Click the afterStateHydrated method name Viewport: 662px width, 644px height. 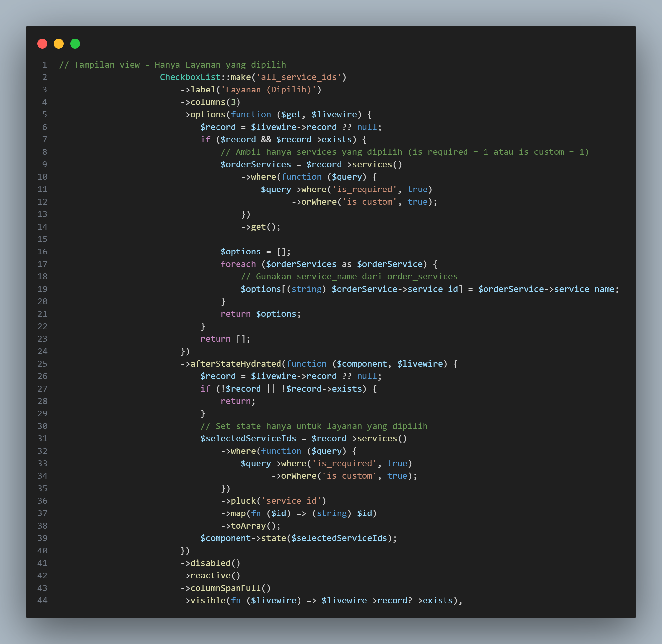237,364
